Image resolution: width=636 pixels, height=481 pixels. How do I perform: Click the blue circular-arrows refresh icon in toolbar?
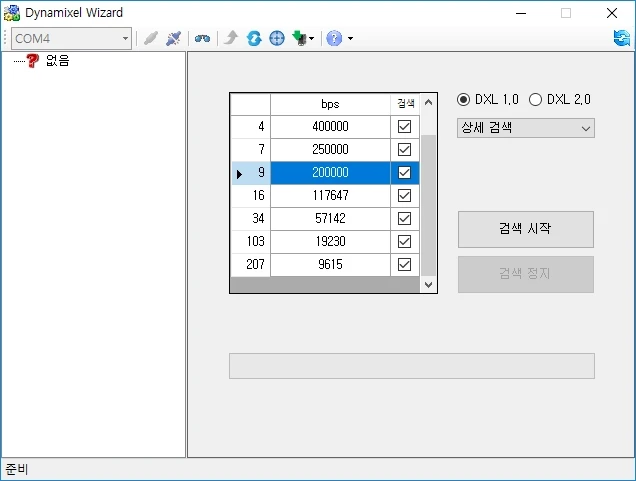pos(254,38)
